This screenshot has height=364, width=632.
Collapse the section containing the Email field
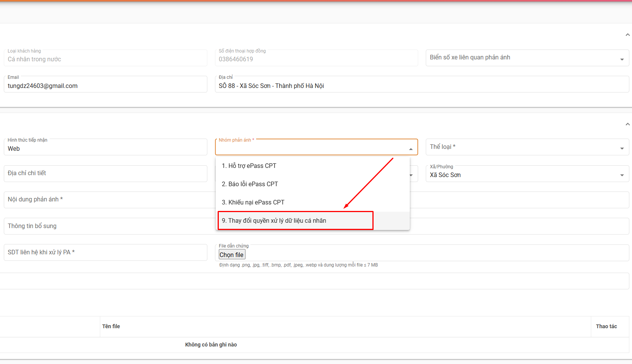(x=627, y=35)
